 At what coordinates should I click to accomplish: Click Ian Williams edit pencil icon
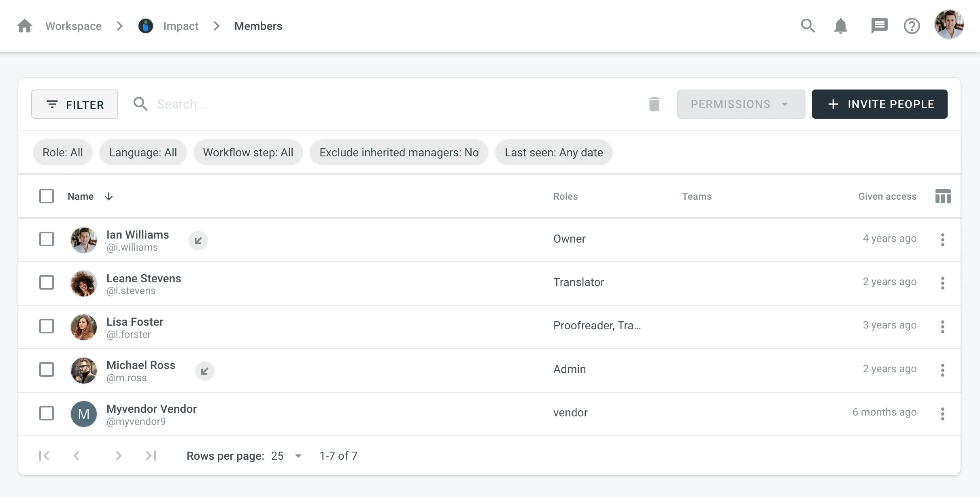198,240
